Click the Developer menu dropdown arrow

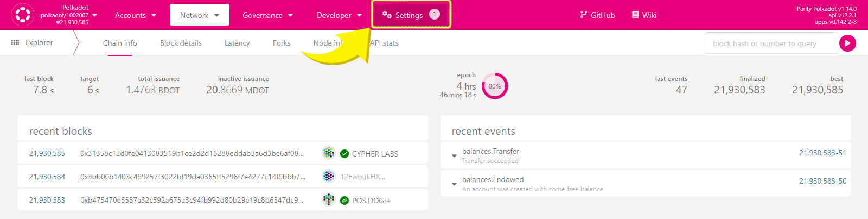[x=359, y=15]
